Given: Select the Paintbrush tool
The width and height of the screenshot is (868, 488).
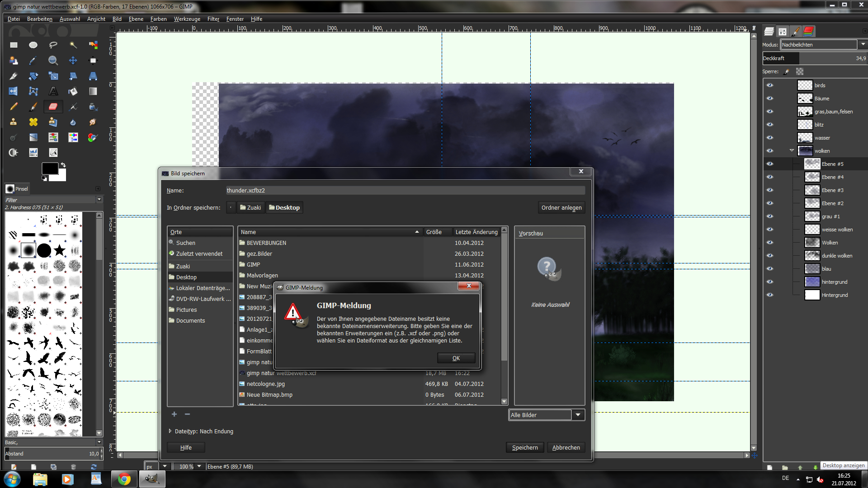Looking at the screenshot, I should click(x=33, y=107).
